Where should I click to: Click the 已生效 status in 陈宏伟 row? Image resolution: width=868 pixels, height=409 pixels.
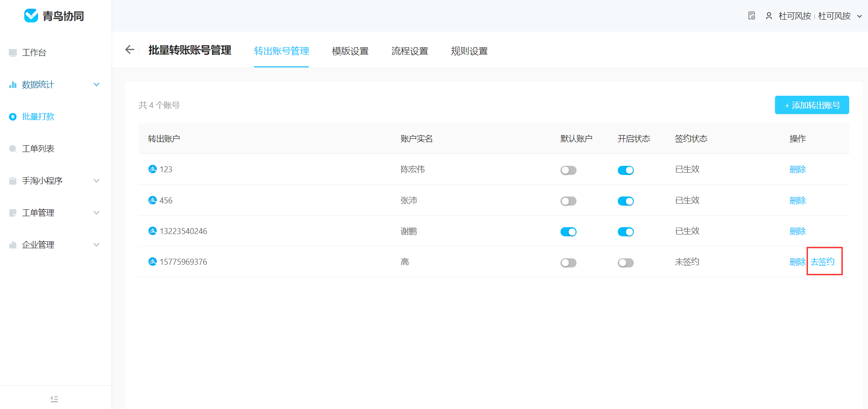687,169
